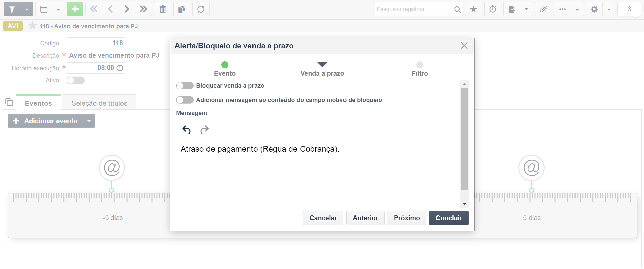
Task: Toggle the Bloquear venda a prazo switch
Action: pyautogui.click(x=185, y=86)
